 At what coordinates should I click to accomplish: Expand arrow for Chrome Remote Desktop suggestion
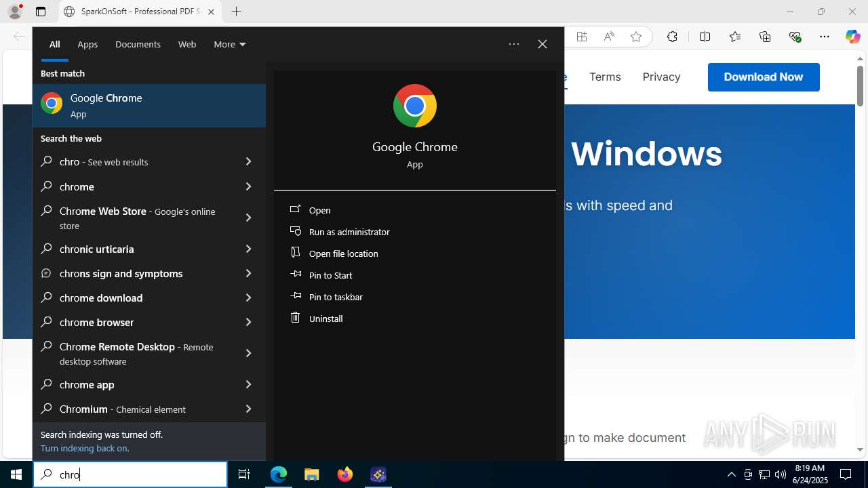pos(248,353)
